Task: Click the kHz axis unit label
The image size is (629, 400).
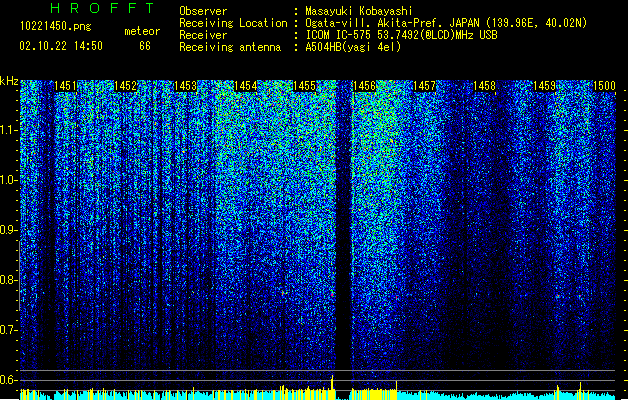Action: point(9,81)
